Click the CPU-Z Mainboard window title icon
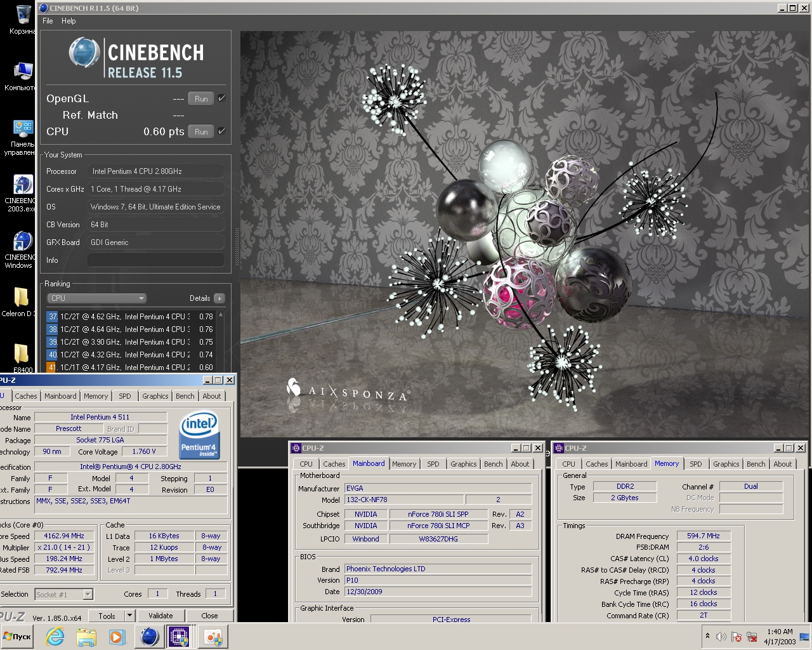This screenshot has height=650, width=812. click(x=296, y=448)
